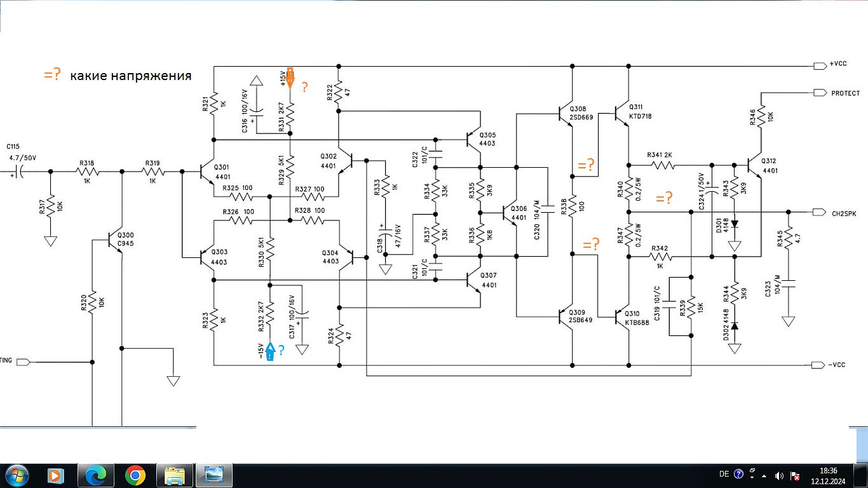Open the clock showing 18:36
This screenshot has height=488, width=868.
click(x=828, y=475)
